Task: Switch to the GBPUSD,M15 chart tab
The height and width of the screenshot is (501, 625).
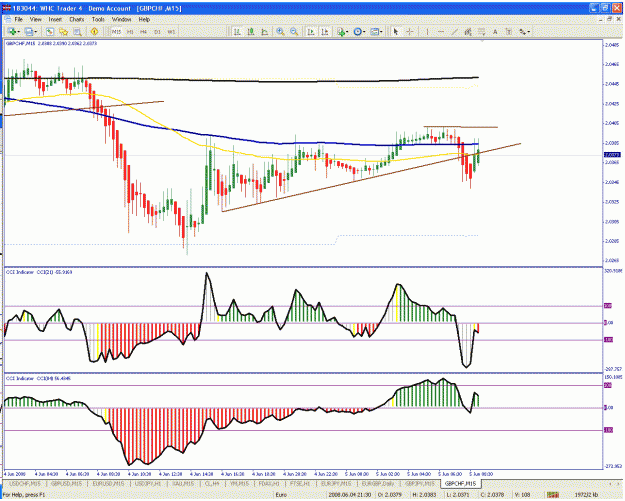Action: [66, 483]
